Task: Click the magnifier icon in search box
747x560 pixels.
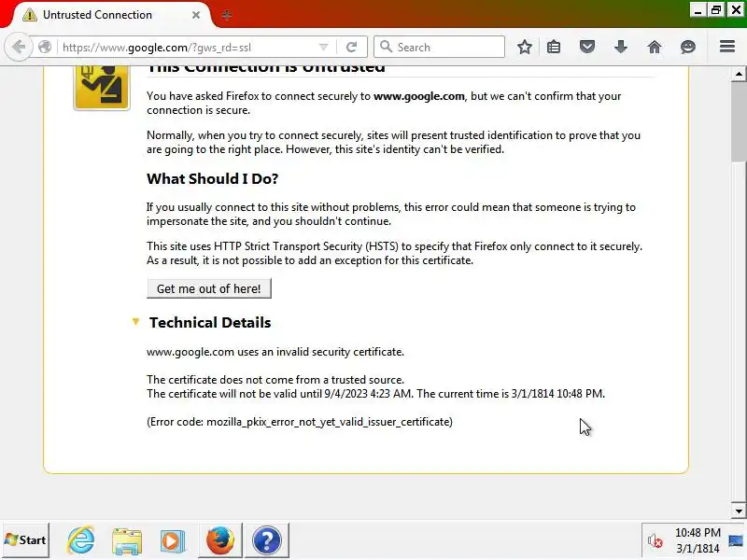Action: pos(386,47)
